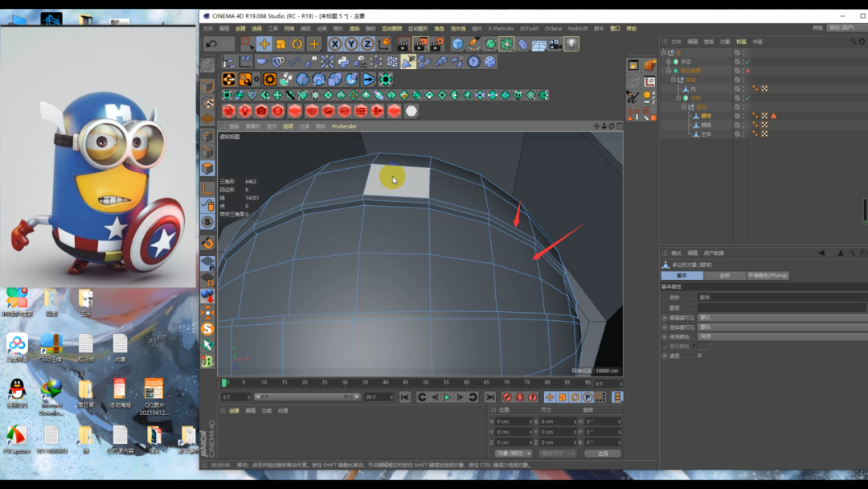Open object/relative mode dropdown in coordinates
The height and width of the screenshot is (489, 868).
[x=514, y=454]
